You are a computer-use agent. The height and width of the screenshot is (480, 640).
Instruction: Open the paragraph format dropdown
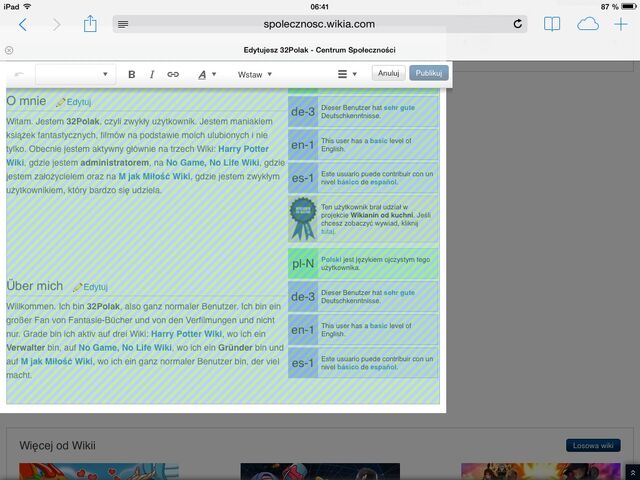click(x=75, y=74)
